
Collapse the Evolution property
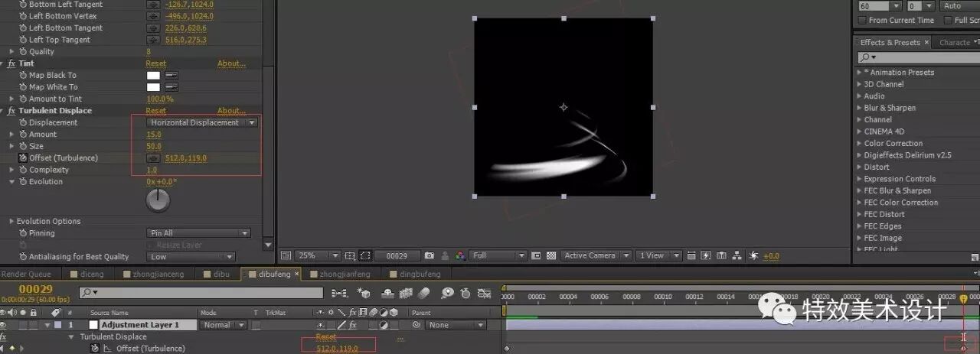[11, 182]
